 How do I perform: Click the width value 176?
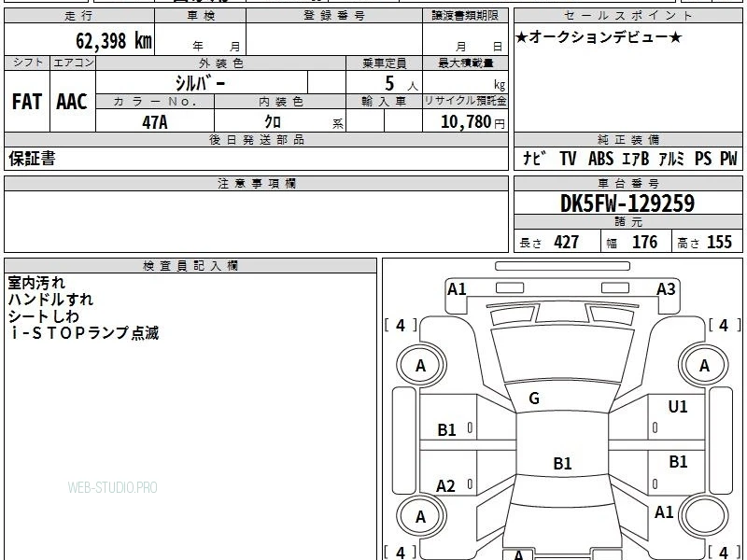click(644, 242)
